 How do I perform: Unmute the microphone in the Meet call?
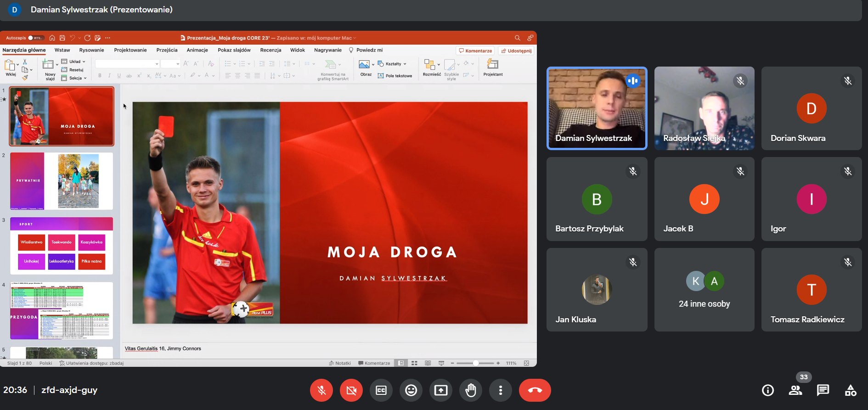coord(321,390)
